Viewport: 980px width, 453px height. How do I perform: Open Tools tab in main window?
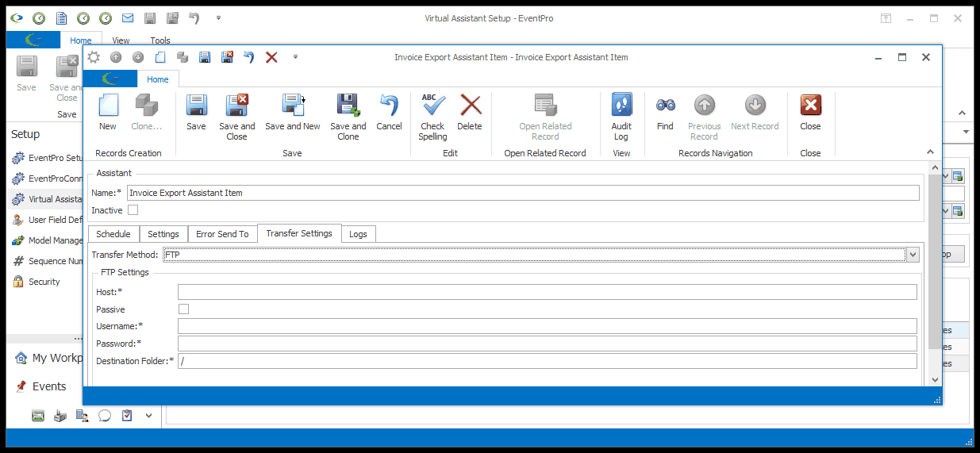(x=160, y=40)
